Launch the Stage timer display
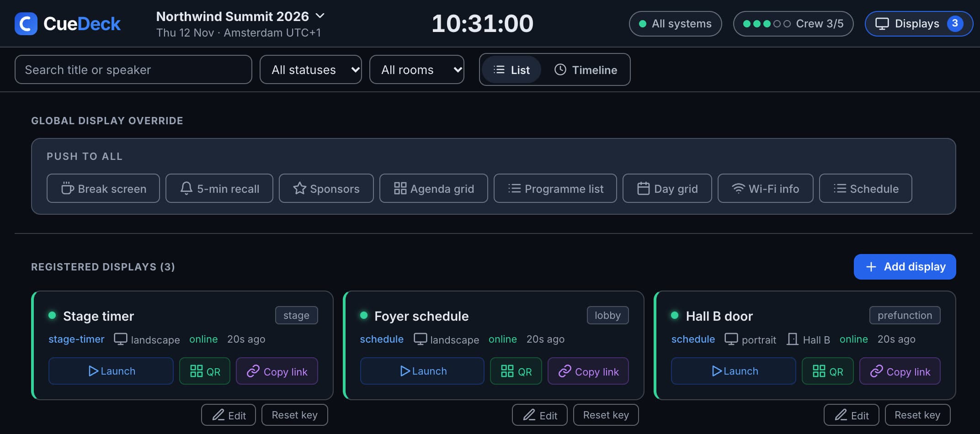 [111, 371]
